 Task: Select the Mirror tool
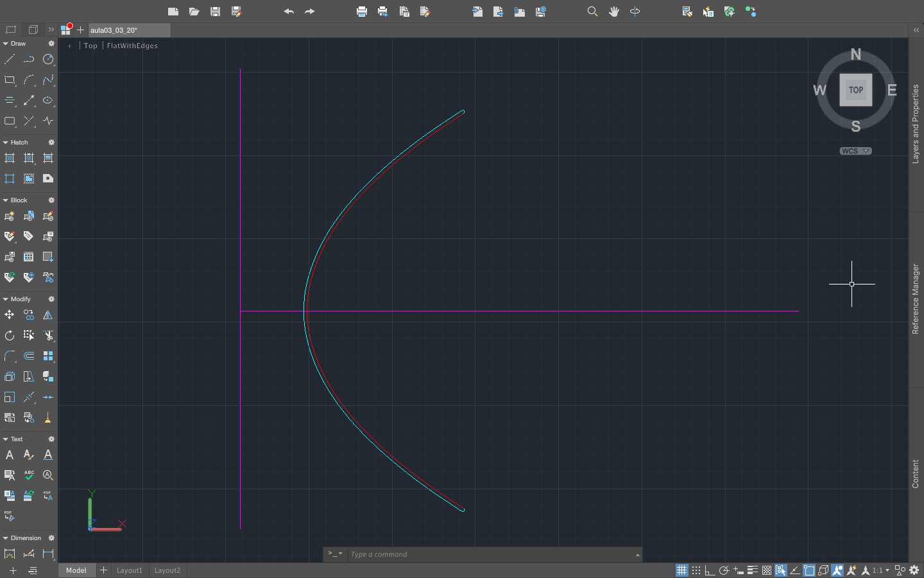point(47,315)
